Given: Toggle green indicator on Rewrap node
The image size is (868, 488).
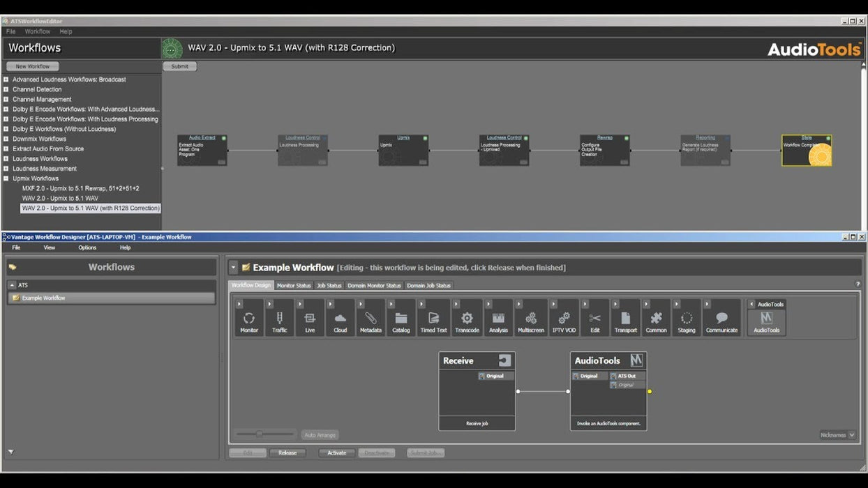Looking at the screenshot, I should (x=627, y=139).
